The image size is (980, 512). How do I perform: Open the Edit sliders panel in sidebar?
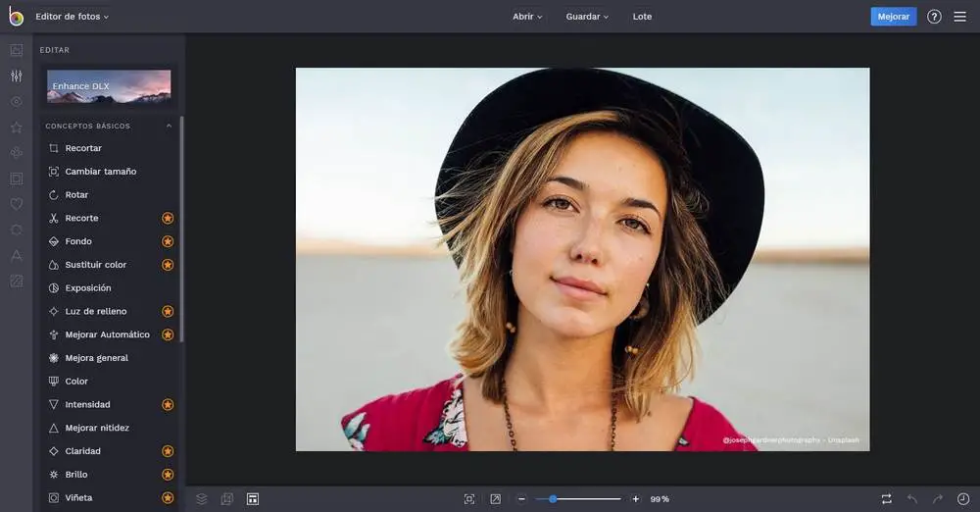16,76
